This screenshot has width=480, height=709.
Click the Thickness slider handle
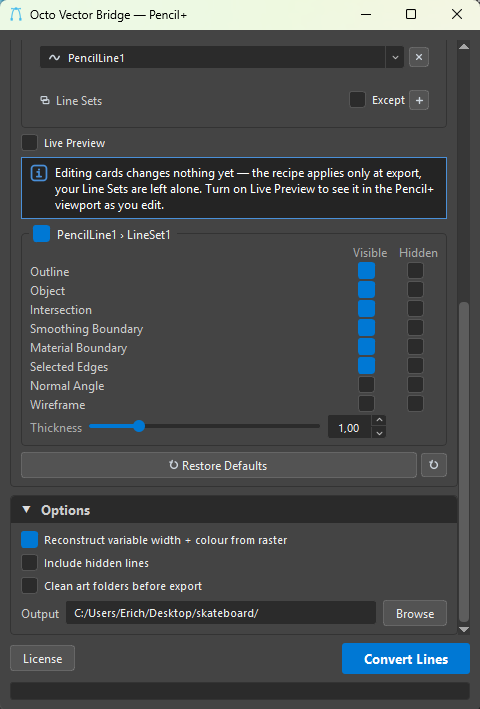pyautogui.click(x=139, y=426)
